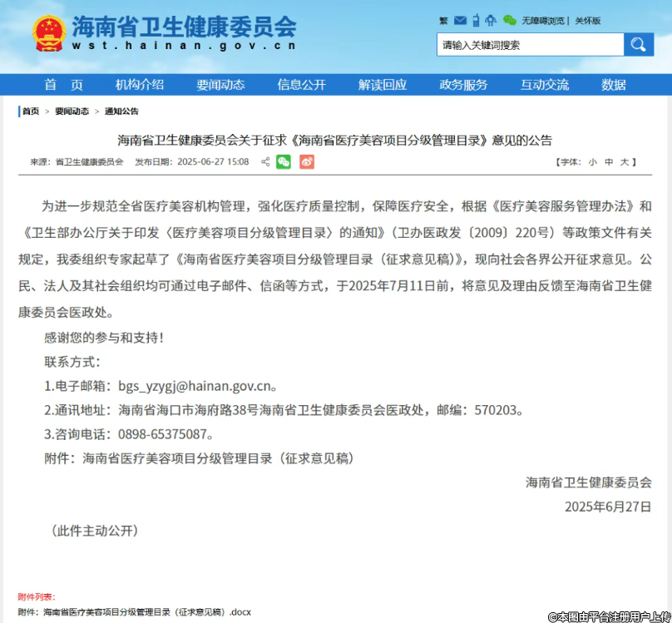Screen dimensions: 672x623
Task: Go to 机构介绍 in navigation bar
Action: click(139, 85)
